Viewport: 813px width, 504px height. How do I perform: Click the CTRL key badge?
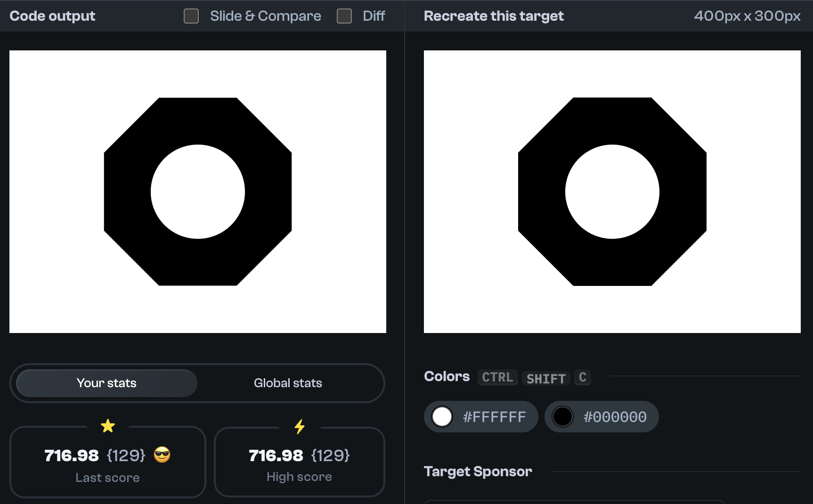(x=498, y=377)
